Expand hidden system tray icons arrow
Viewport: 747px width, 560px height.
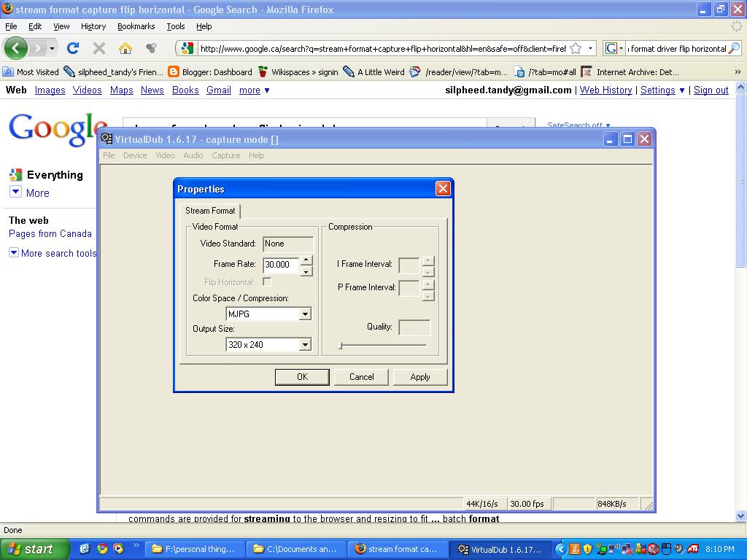561,549
